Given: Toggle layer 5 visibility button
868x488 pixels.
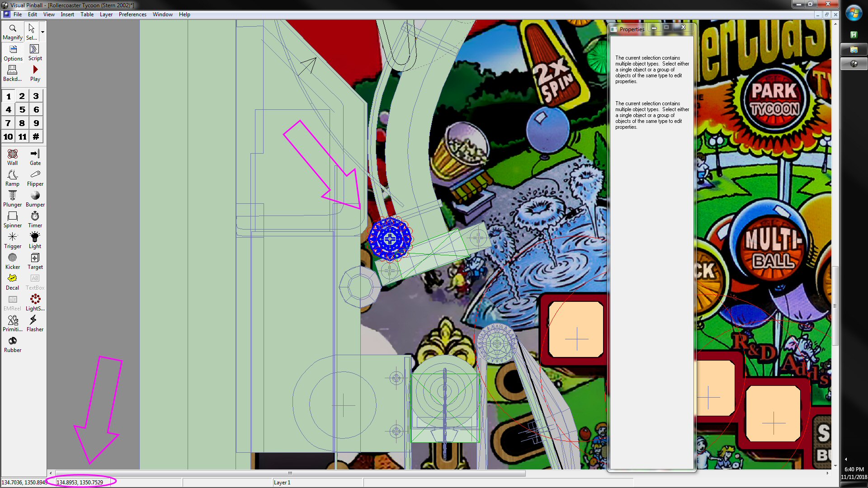Looking at the screenshot, I should pyautogui.click(x=22, y=110).
